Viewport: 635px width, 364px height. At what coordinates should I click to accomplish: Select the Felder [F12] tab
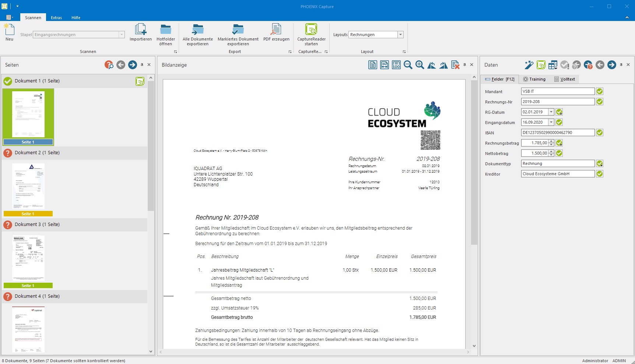(x=500, y=79)
